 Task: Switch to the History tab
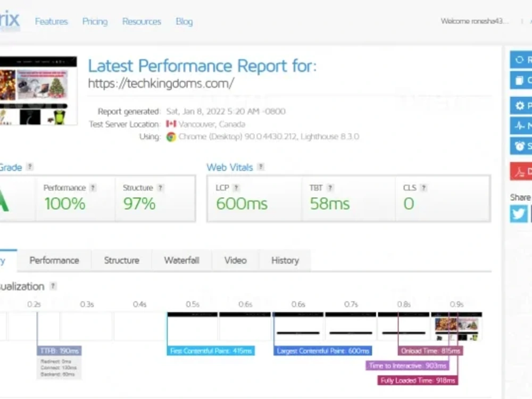[285, 260]
